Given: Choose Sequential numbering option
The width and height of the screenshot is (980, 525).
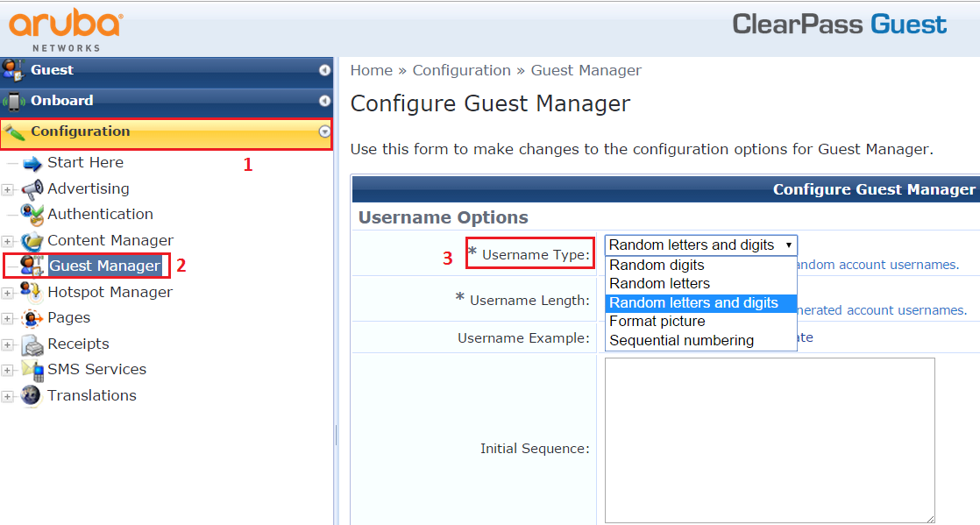Looking at the screenshot, I should pos(700,341).
